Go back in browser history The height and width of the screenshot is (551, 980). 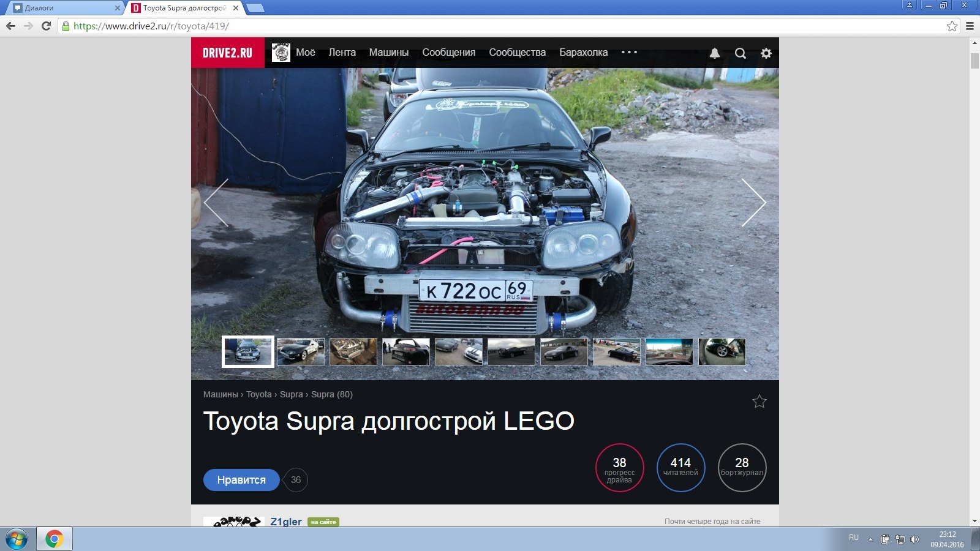click(x=10, y=26)
